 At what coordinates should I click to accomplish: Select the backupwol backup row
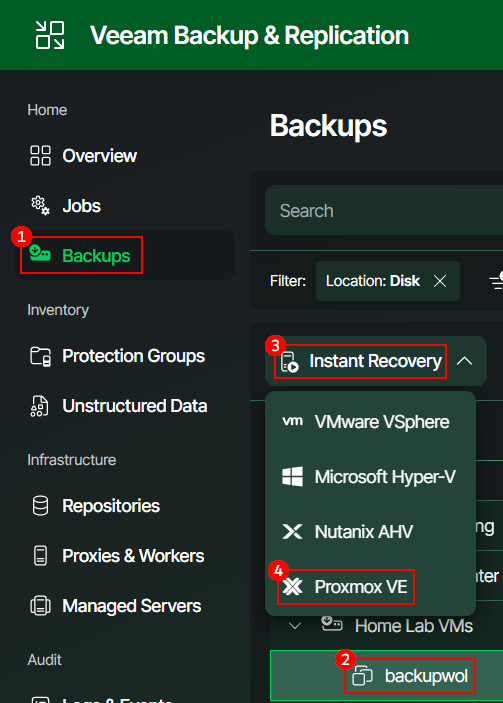tap(386, 676)
